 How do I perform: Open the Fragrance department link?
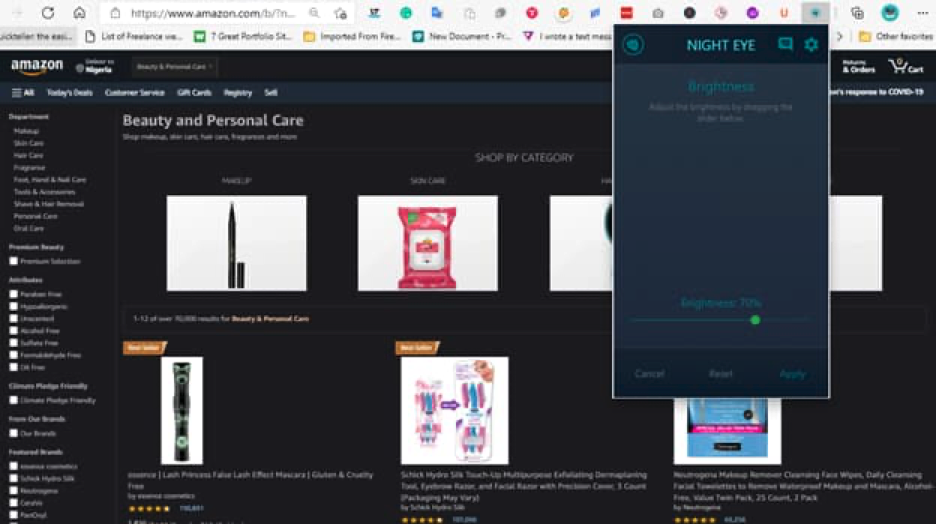(29, 168)
